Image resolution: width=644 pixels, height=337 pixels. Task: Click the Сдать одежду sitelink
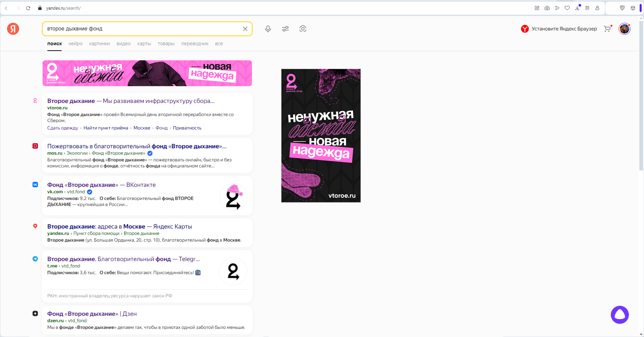[x=63, y=128]
